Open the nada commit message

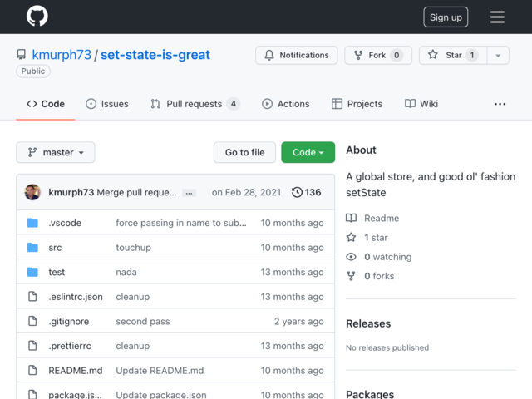(x=126, y=272)
